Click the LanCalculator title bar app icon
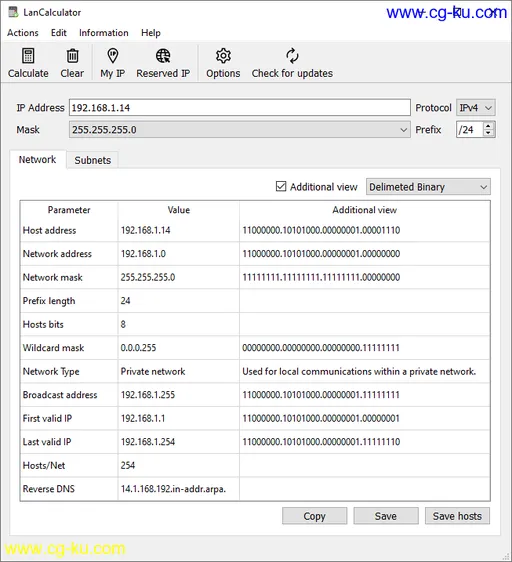Screen dimensions: 512x562 click(13, 12)
